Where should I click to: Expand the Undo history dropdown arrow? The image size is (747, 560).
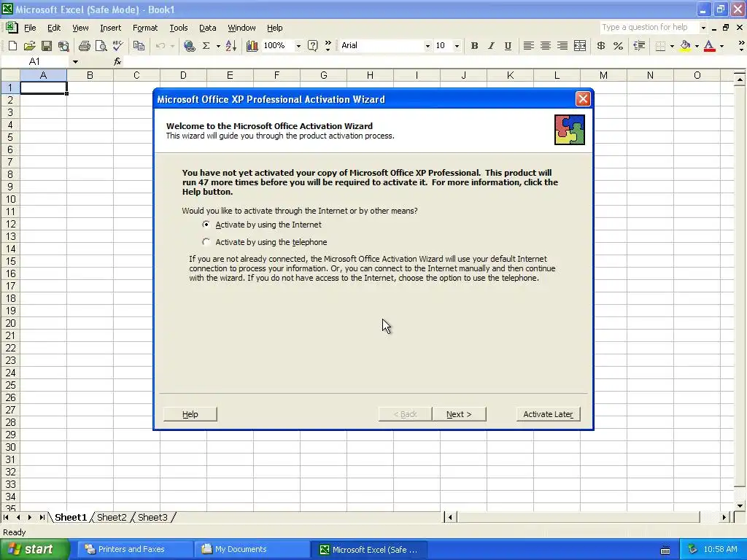click(x=172, y=46)
